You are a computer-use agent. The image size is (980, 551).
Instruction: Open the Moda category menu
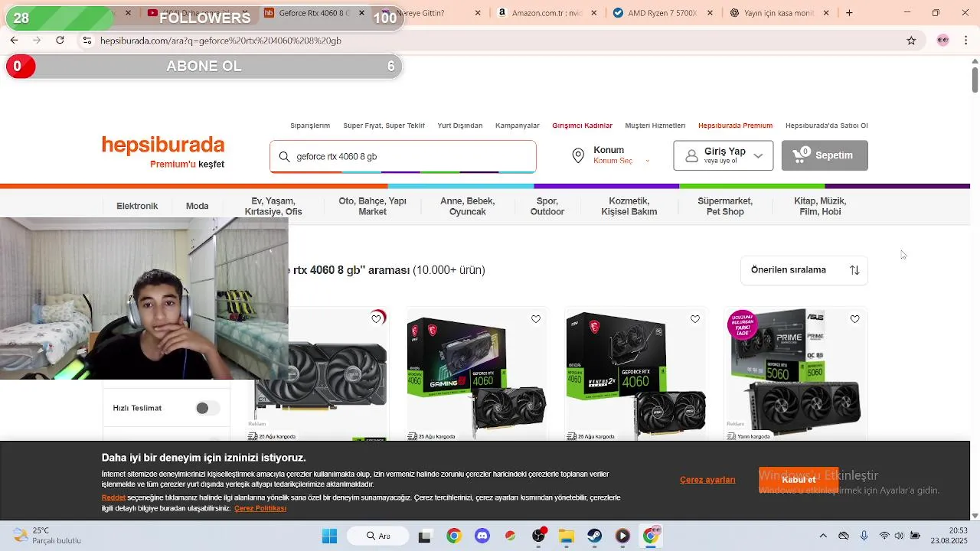point(197,206)
